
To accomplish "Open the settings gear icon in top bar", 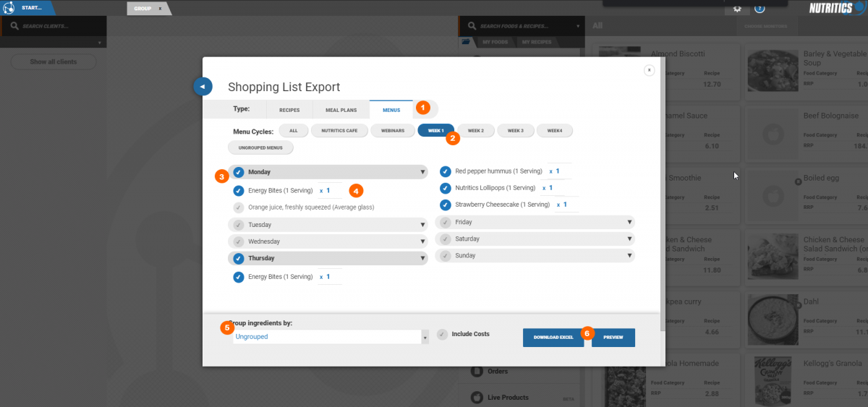I will pos(736,9).
